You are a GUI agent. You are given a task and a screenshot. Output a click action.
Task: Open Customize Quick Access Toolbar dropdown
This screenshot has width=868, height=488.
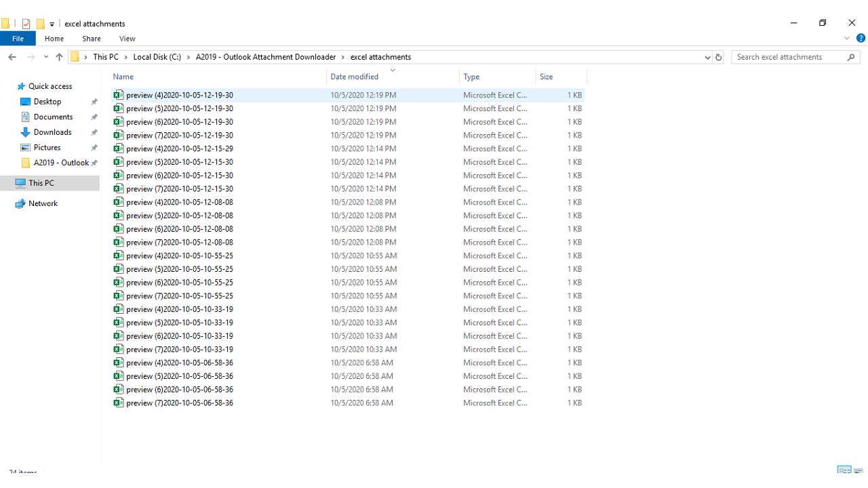pos(52,24)
